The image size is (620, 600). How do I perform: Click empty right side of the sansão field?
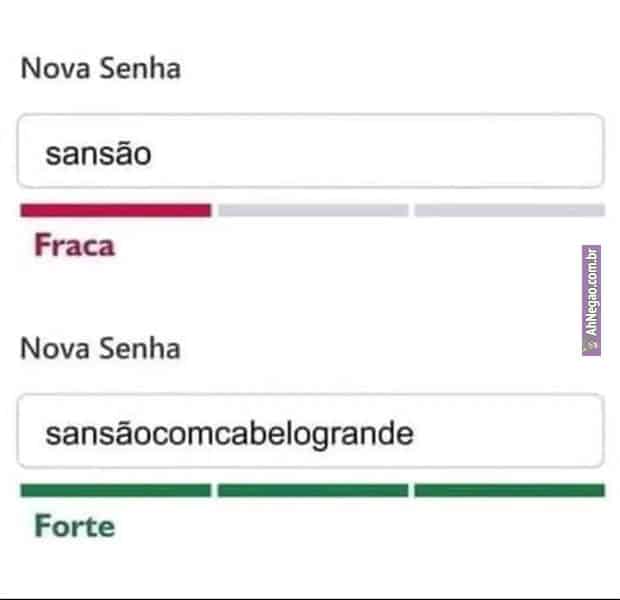pos(450,152)
